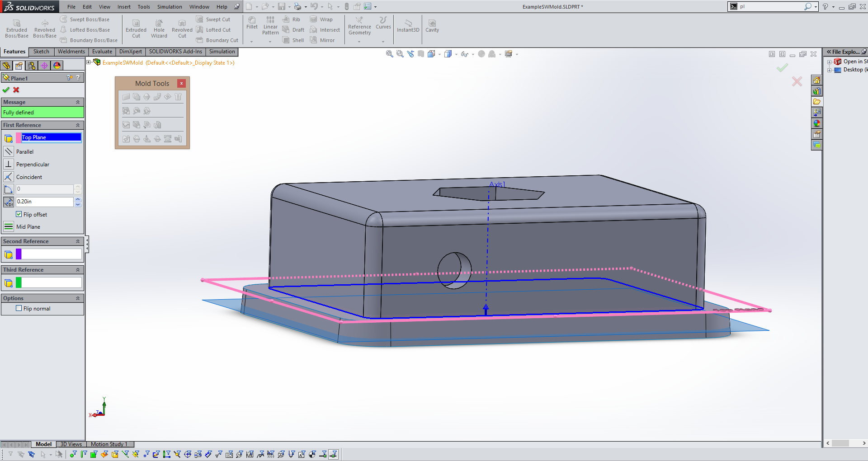This screenshot has width=868, height=461.
Task: Click the Rib feature tool
Action: (292, 19)
